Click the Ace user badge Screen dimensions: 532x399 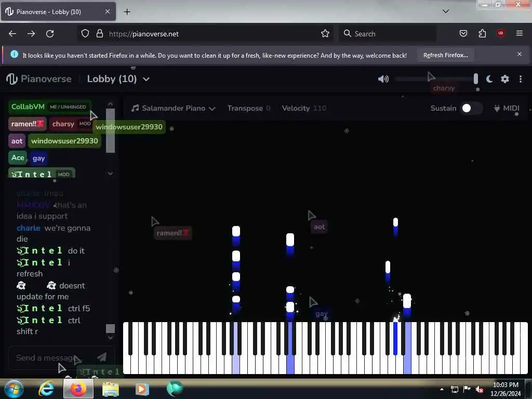pos(18,158)
